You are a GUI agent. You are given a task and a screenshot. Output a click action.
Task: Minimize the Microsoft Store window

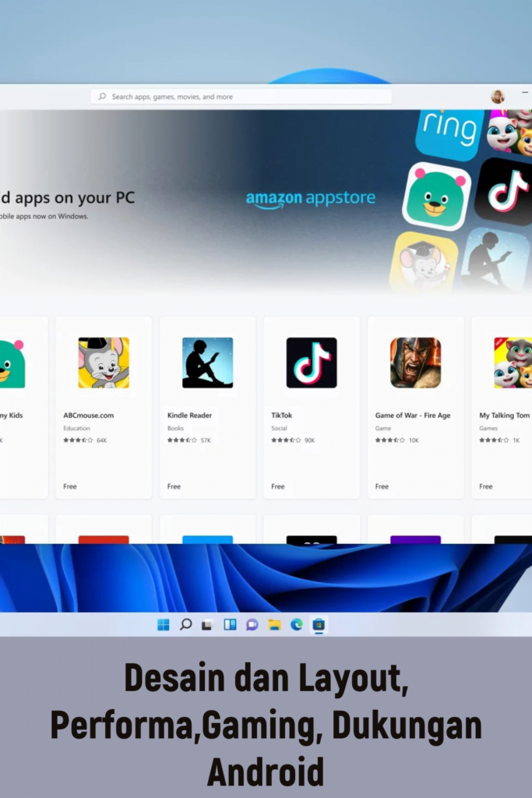click(525, 92)
